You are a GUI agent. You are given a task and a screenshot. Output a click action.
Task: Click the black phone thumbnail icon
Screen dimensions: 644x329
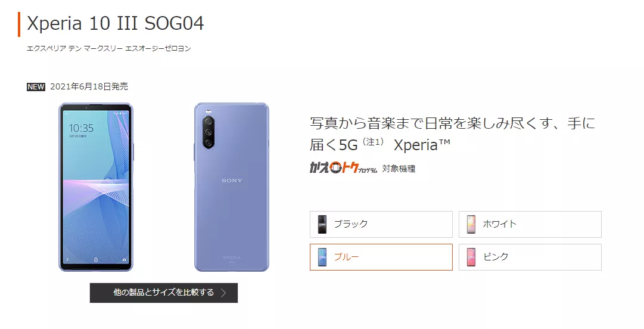tap(322, 224)
